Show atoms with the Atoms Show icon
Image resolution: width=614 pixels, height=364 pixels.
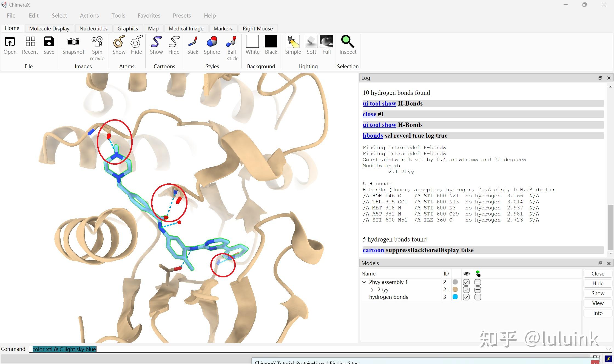(119, 42)
